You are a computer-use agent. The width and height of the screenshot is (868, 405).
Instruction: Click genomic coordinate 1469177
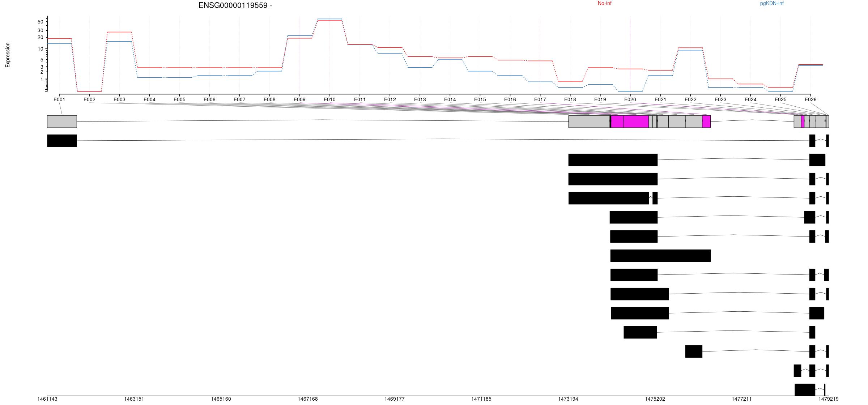pyautogui.click(x=395, y=399)
